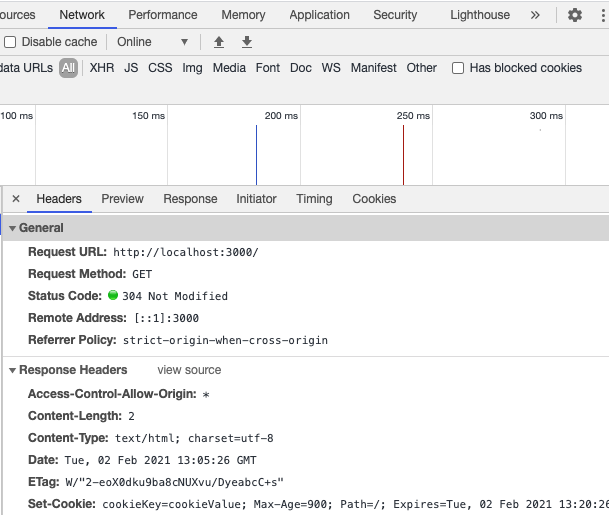
Task: Filter requests by Font
Action: (268, 68)
